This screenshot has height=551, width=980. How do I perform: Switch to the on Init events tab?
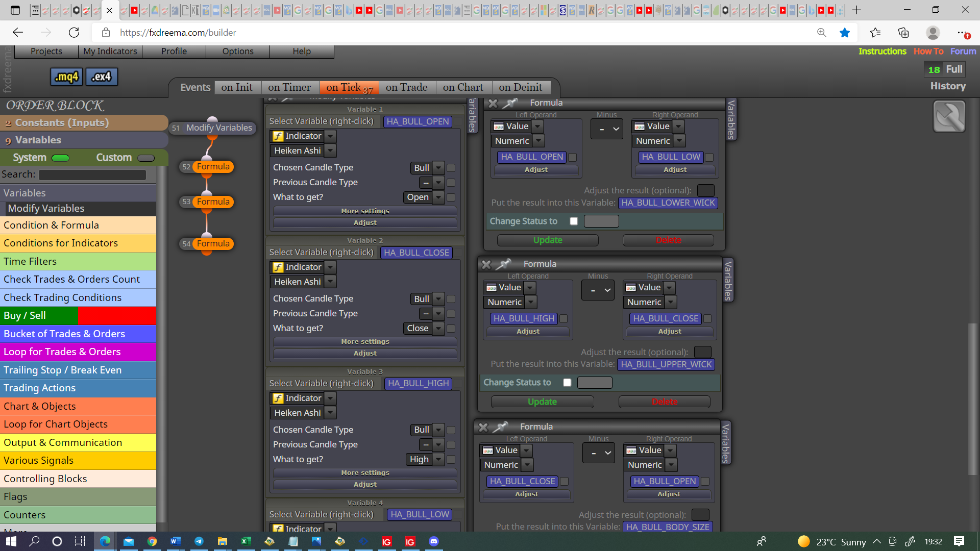point(237,87)
